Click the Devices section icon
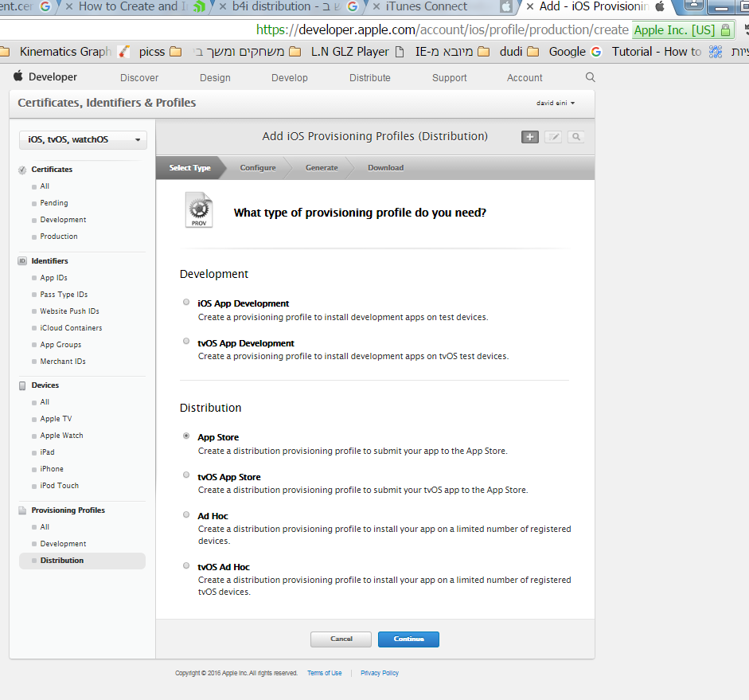The height and width of the screenshot is (700, 749). (22, 385)
